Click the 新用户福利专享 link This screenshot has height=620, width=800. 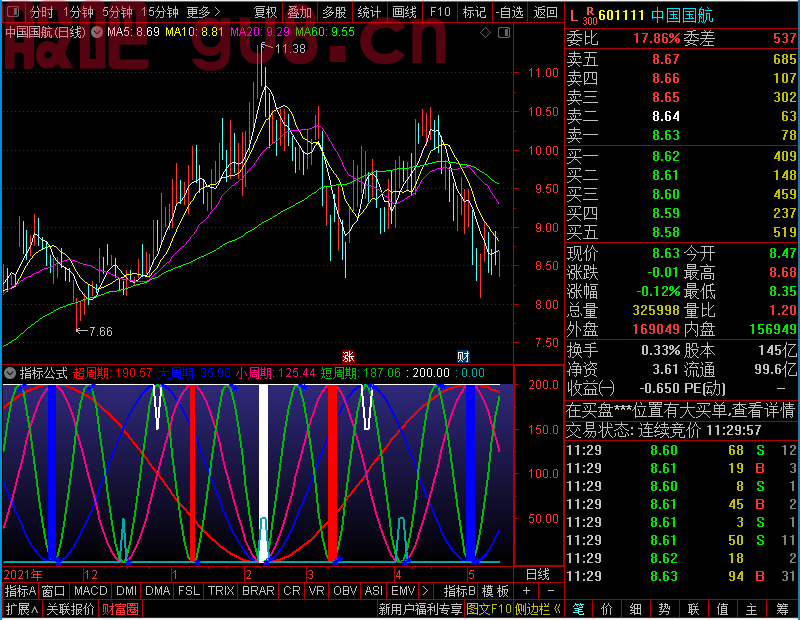[x=420, y=609]
